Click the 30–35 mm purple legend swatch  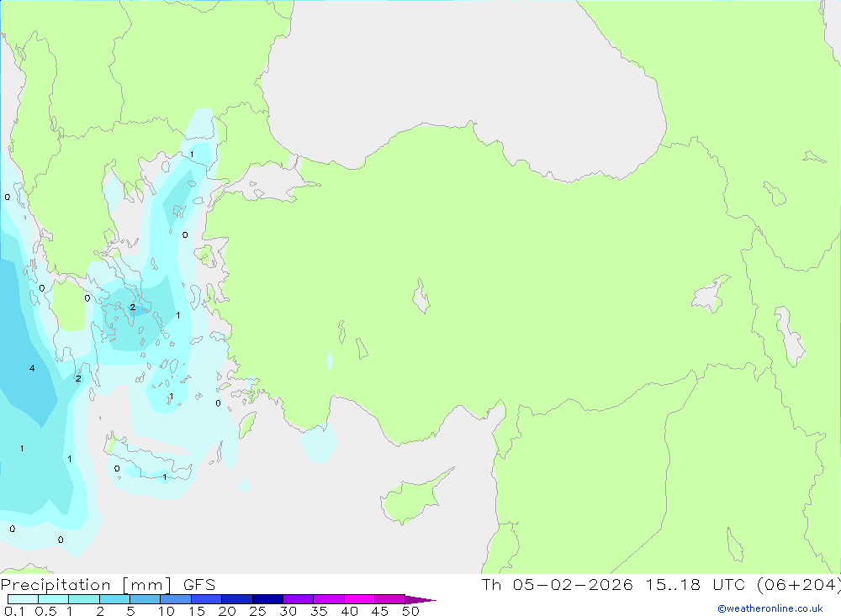298,599
